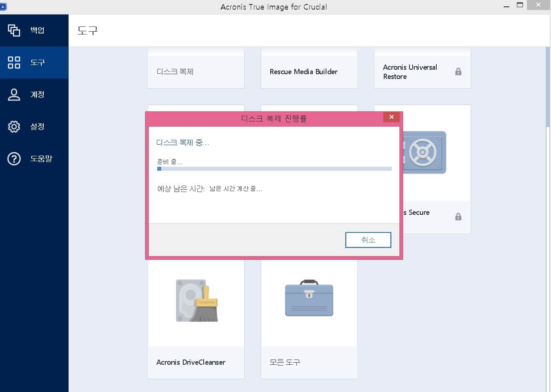Open the 백업 (Backup) sidebar section
The image size is (551, 392).
point(34,30)
